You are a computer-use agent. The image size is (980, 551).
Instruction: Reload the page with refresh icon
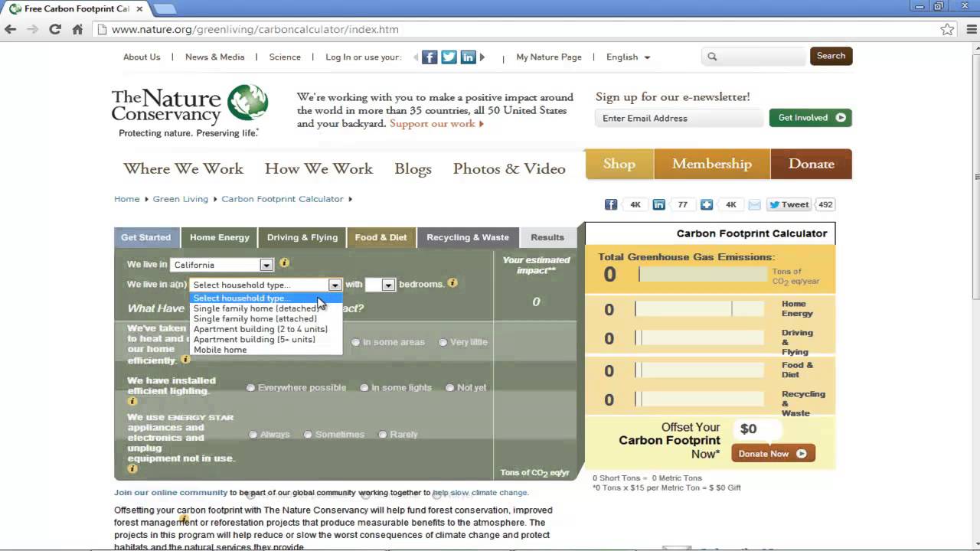pyautogui.click(x=55, y=29)
